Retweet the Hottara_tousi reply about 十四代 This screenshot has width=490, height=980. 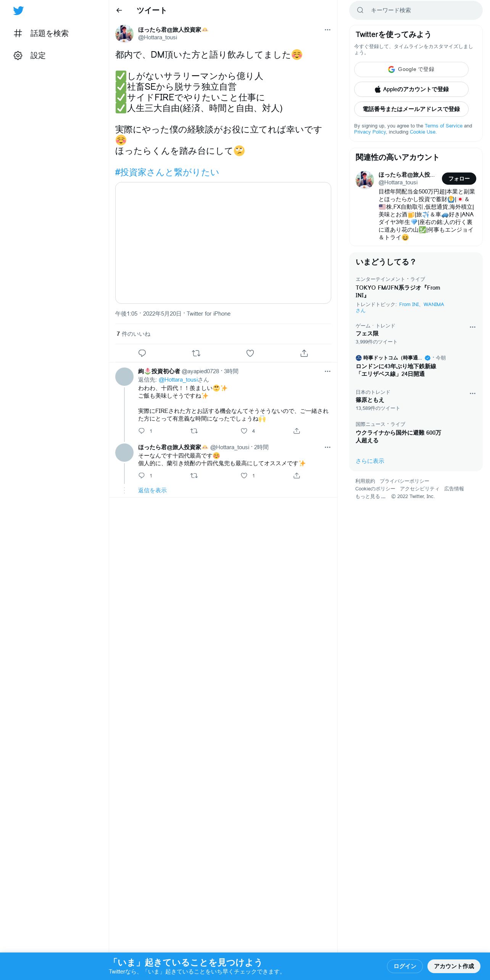pyautogui.click(x=194, y=475)
